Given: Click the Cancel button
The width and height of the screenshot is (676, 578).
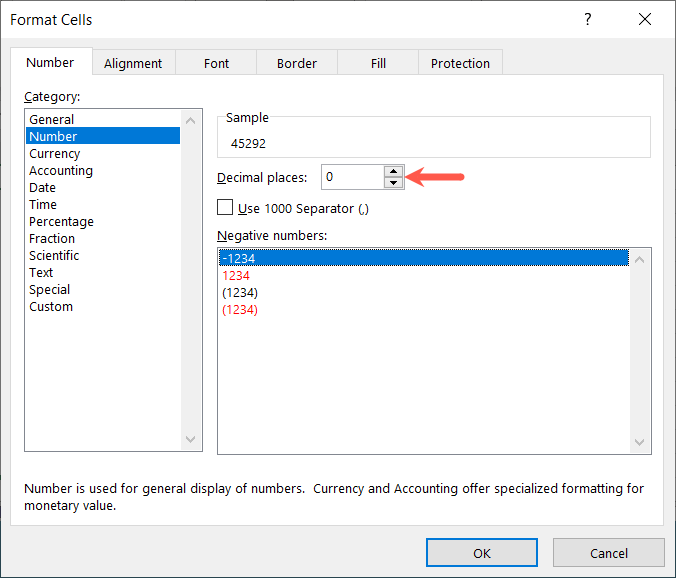Looking at the screenshot, I should tap(608, 553).
